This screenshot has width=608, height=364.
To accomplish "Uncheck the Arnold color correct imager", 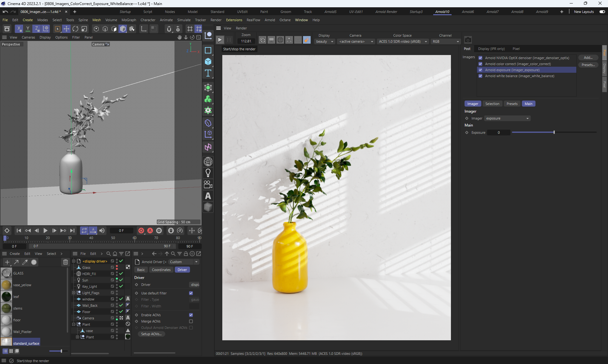I will click(480, 64).
